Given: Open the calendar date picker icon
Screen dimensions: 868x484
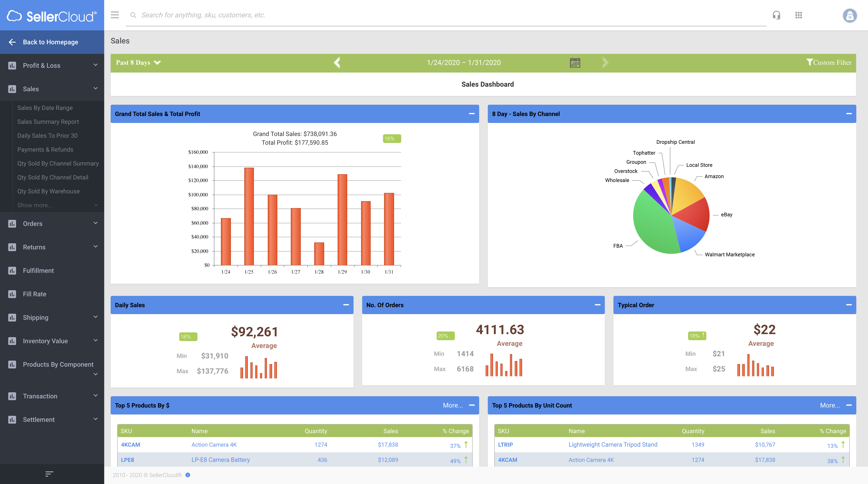Looking at the screenshot, I should pyautogui.click(x=575, y=63).
